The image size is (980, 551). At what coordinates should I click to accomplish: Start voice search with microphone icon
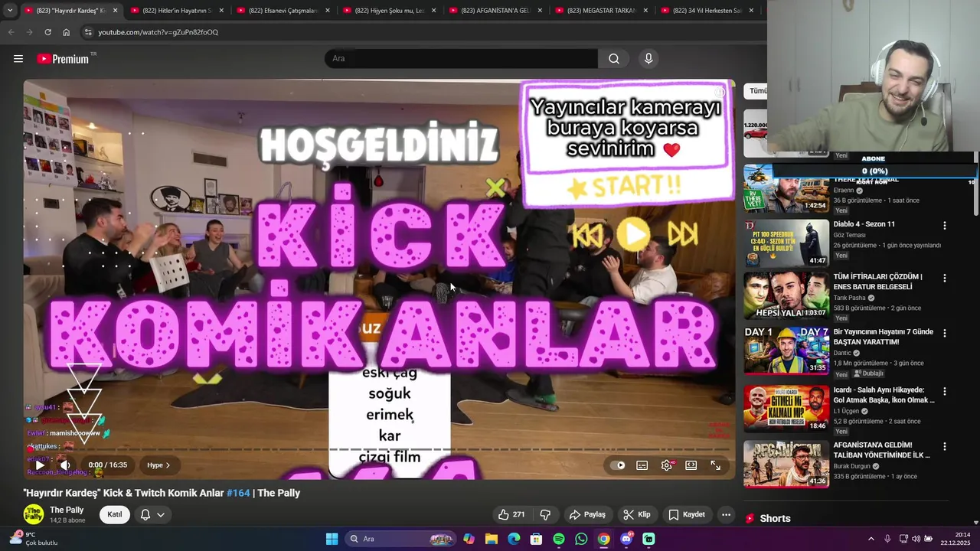click(648, 59)
